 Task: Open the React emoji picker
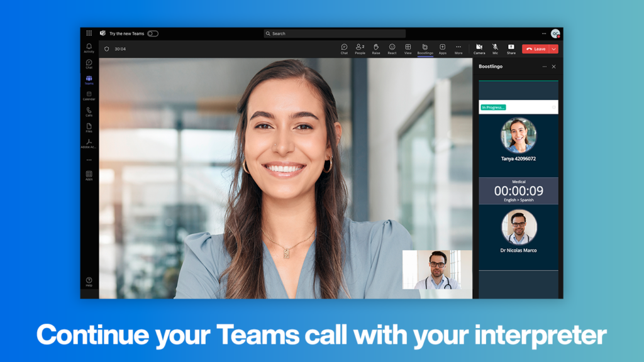coord(392,48)
